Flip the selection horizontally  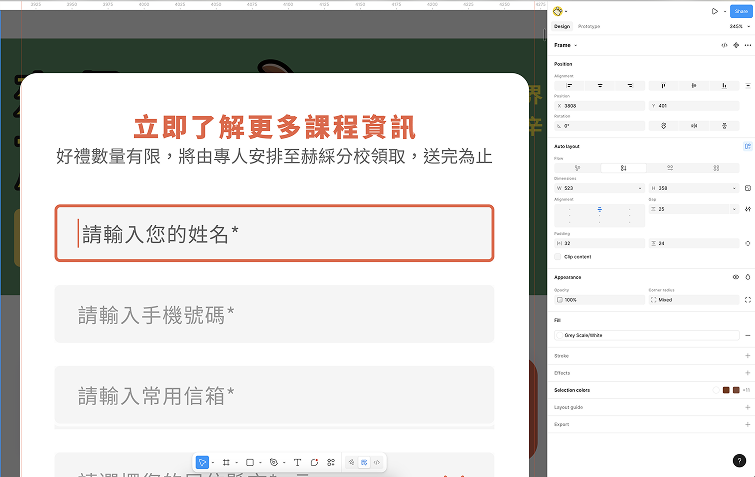(694, 126)
